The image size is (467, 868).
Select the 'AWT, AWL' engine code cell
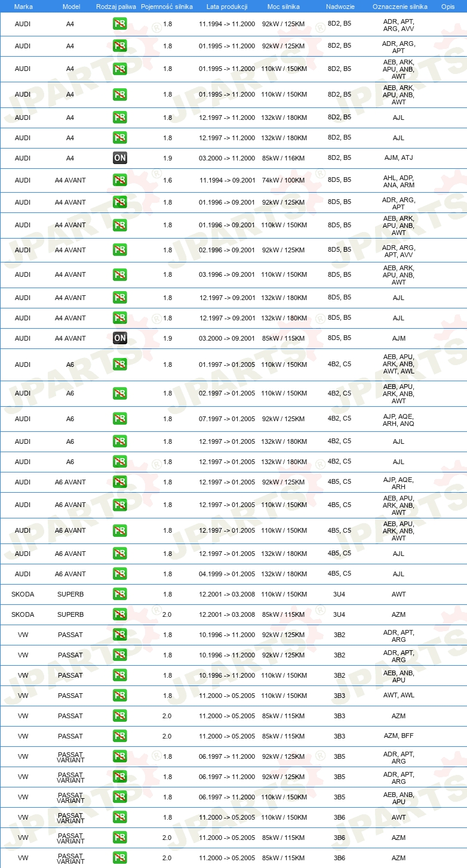tap(399, 696)
